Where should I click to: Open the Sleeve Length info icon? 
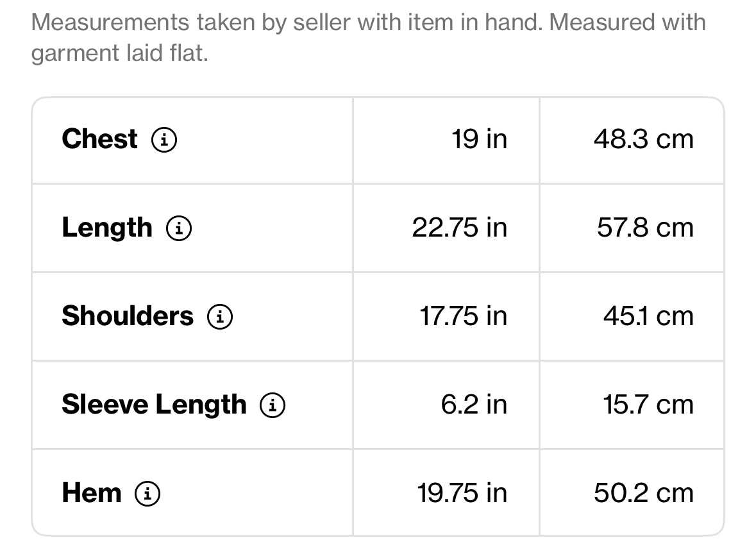[x=273, y=405]
